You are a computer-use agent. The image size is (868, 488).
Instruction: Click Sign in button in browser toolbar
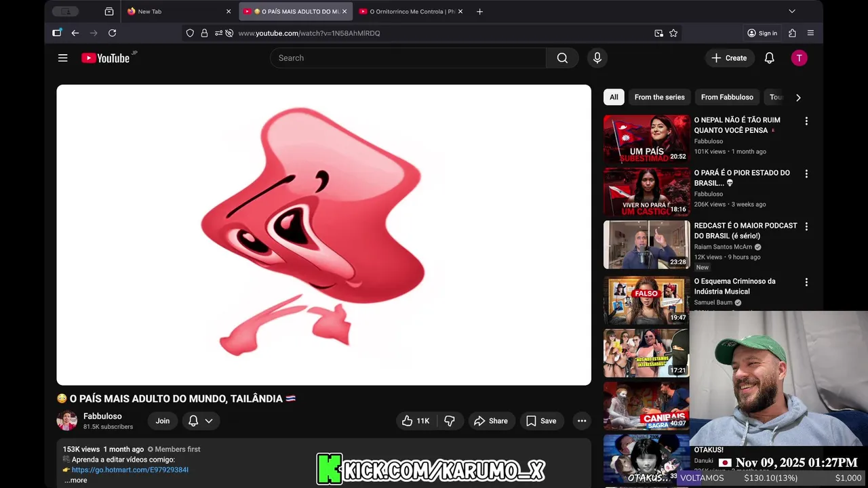point(762,33)
